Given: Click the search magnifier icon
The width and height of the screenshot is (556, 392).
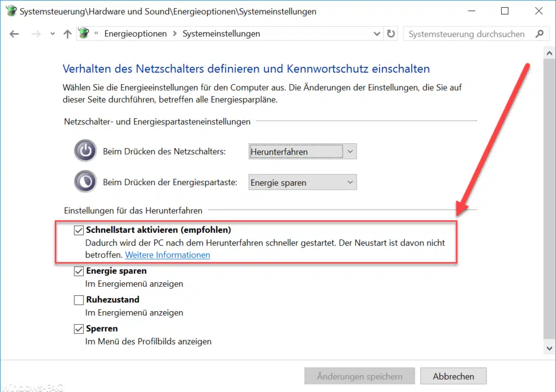Looking at the screenshot, I should (539, 34).
